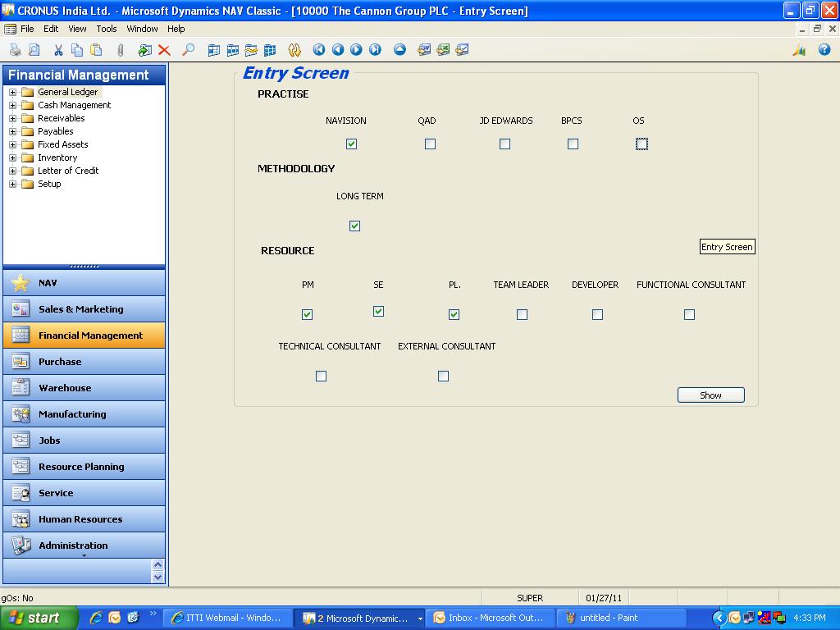The height and width of the screenshot is (630, 840).
Task: Open the Human Resources module
Action: click(x=84, y=519)
